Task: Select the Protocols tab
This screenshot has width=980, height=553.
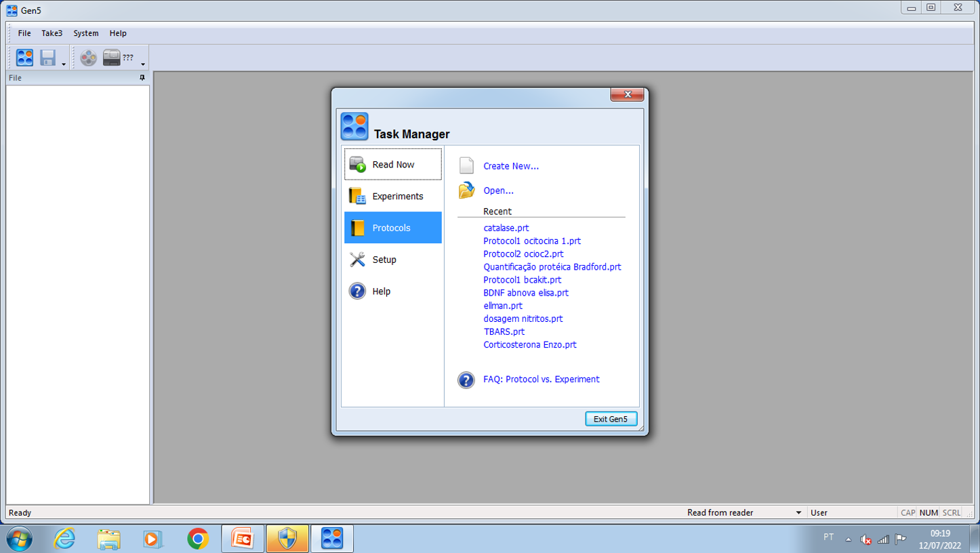Action: click(x=393, y=228)
